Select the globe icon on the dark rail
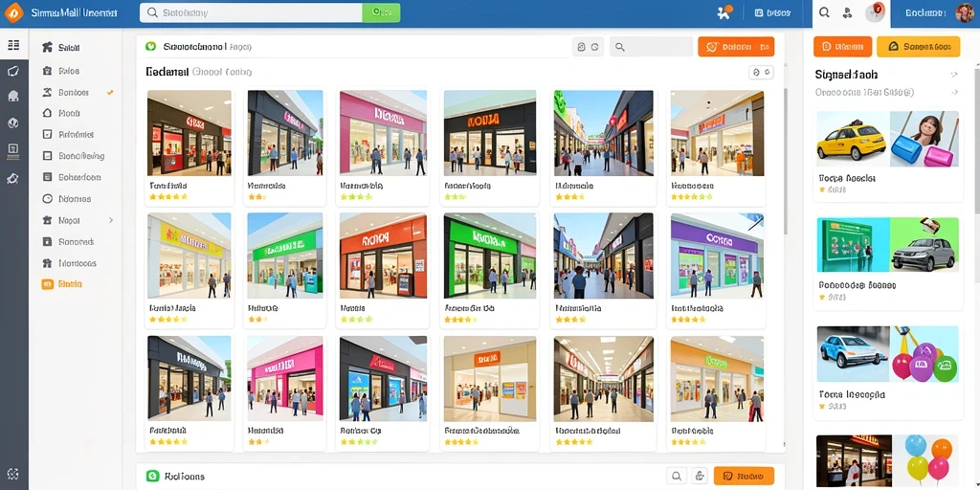The width and height of the screenshot is (980, 490). click(x=13, y=123)
